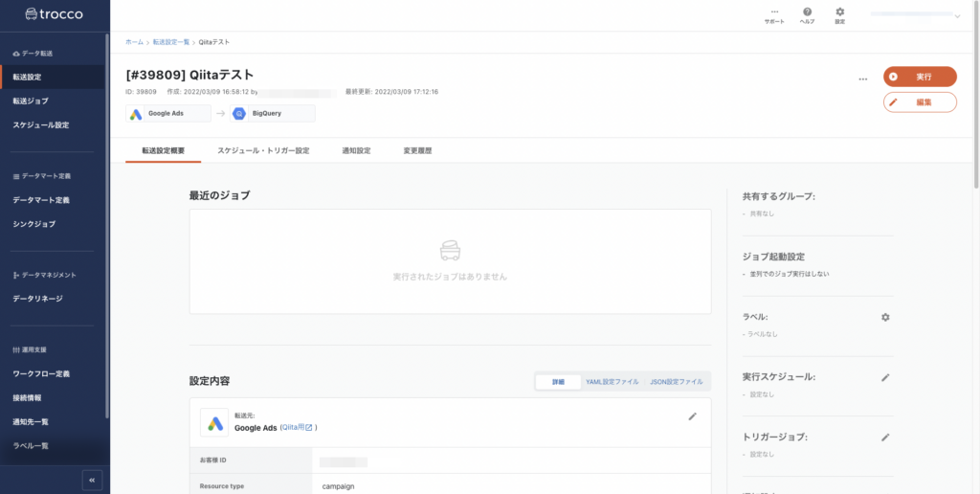
Task: Switch to JSON設定ファイル view
Action: (x=676, y=382)
